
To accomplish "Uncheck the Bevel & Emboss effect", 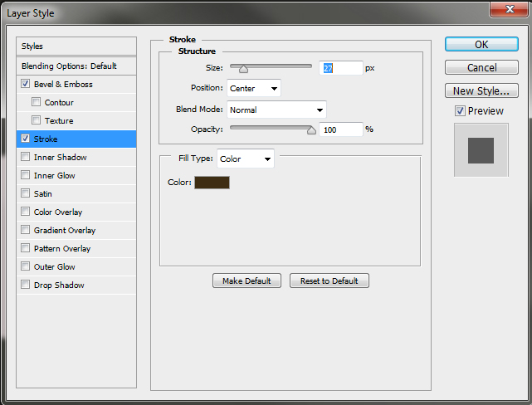I will point(26,85).
